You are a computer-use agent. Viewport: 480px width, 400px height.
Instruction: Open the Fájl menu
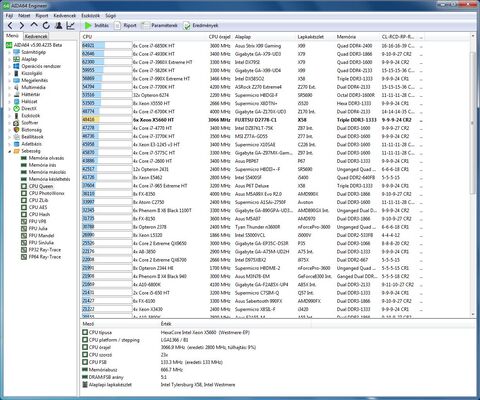click(x=9, y=16)
